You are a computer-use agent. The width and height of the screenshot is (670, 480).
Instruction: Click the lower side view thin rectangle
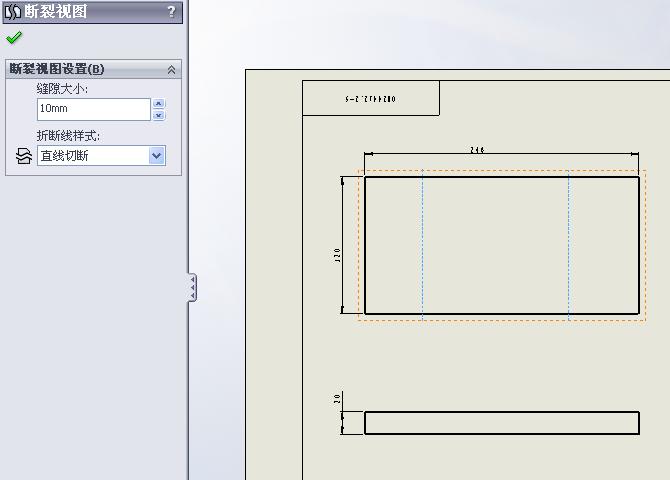point(502,423)
